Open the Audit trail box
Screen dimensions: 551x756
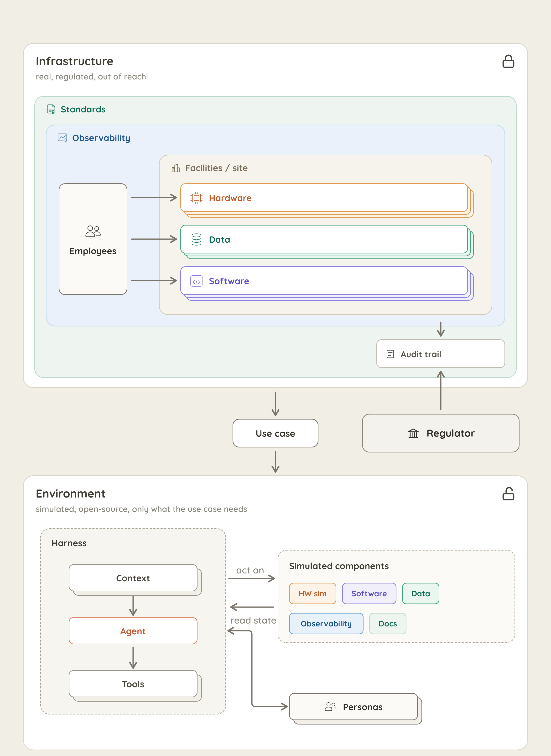coord(441,354)
